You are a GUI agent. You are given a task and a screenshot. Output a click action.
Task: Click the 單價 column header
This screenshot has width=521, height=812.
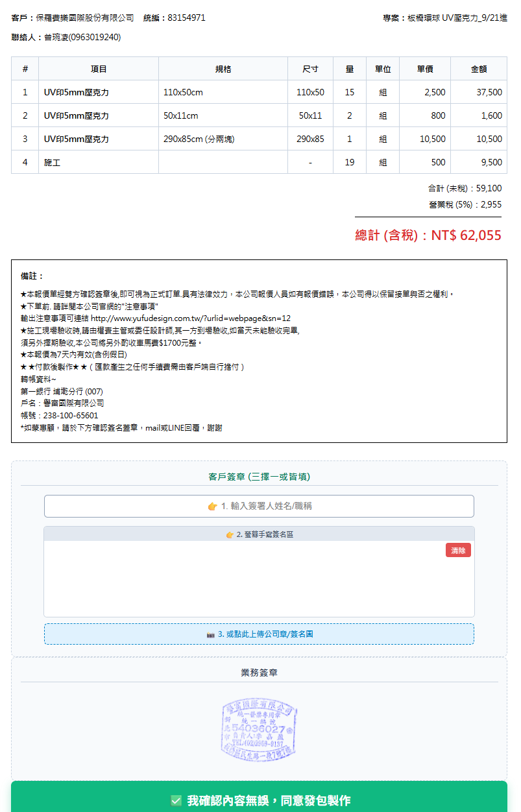(x=425, y=69)
